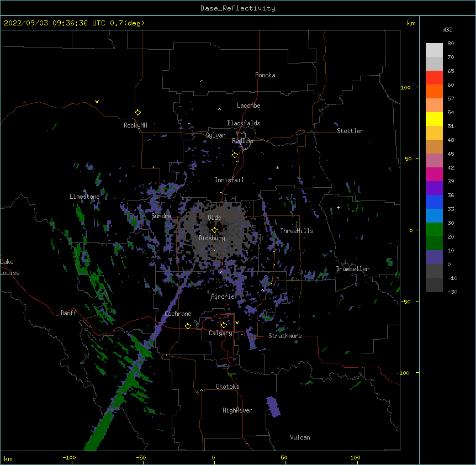The height and width of the screenshot is (465, 476).
Task: Click the yellow V marker east of Calgary
Action: point(237,323)
